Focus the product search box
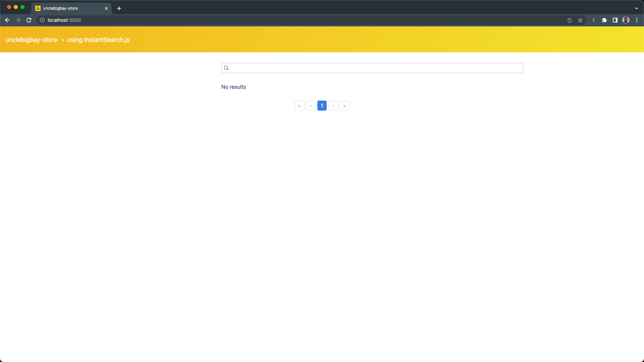The image size is (644, 362). click(x=372, y=68)
